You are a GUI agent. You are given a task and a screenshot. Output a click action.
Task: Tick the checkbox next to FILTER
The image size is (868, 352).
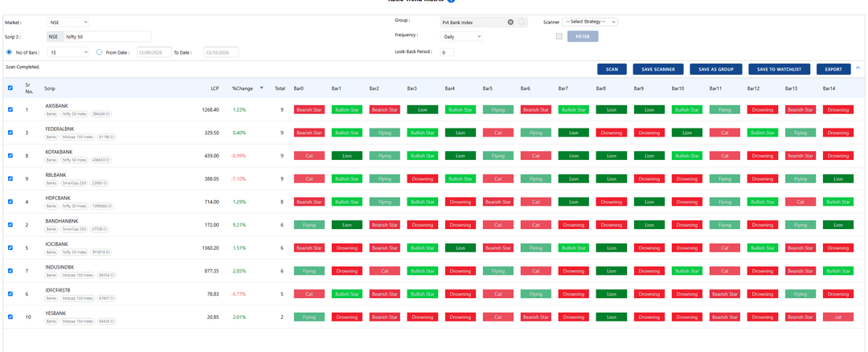(x=559, y=36)
